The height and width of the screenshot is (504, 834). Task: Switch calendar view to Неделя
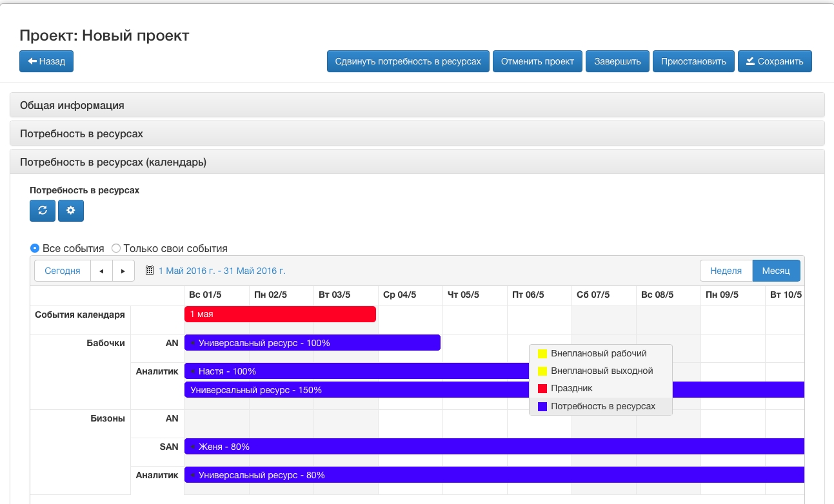pyautogui.click(x=726, y=271)
